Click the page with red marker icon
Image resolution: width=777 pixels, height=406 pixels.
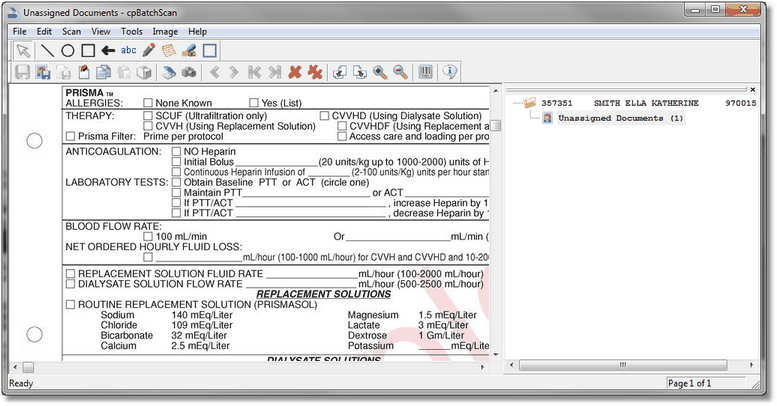point(84,72)
